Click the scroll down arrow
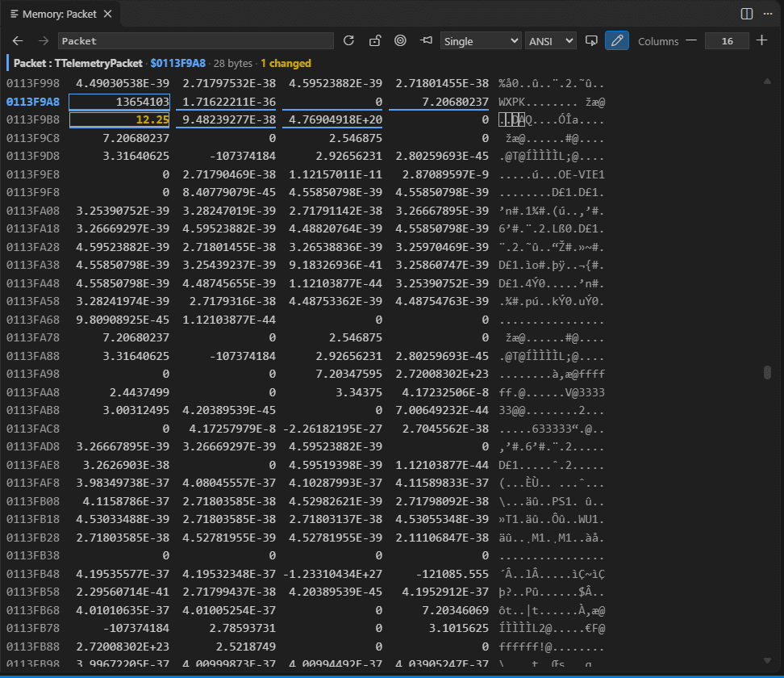 pyautogui.click(x=768, y=660)
